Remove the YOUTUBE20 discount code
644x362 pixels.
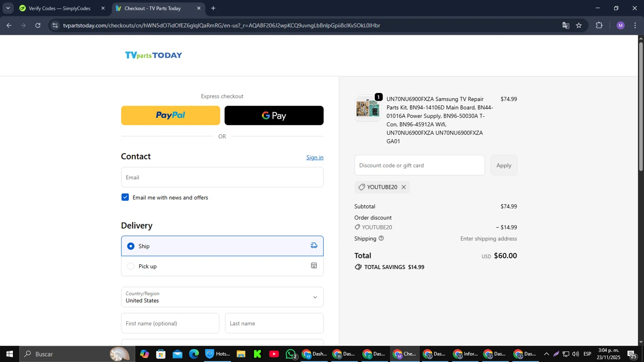pos(404,187)
